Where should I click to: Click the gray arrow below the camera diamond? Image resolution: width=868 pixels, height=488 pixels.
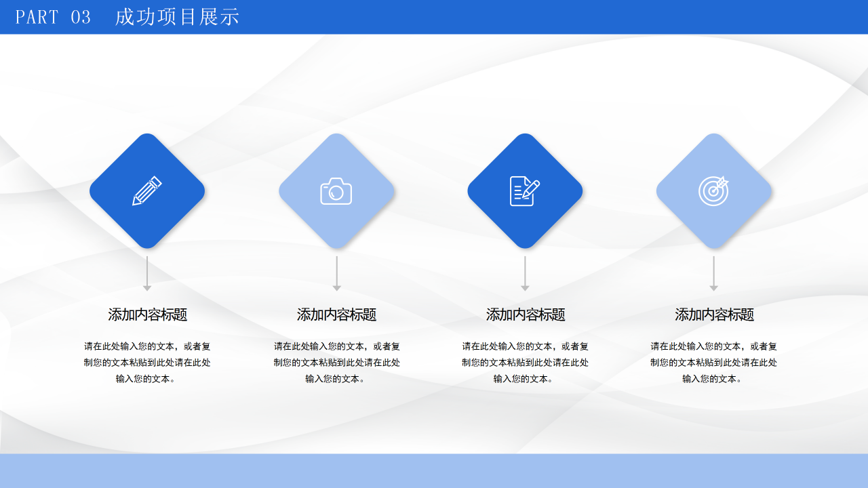[336, 274]
